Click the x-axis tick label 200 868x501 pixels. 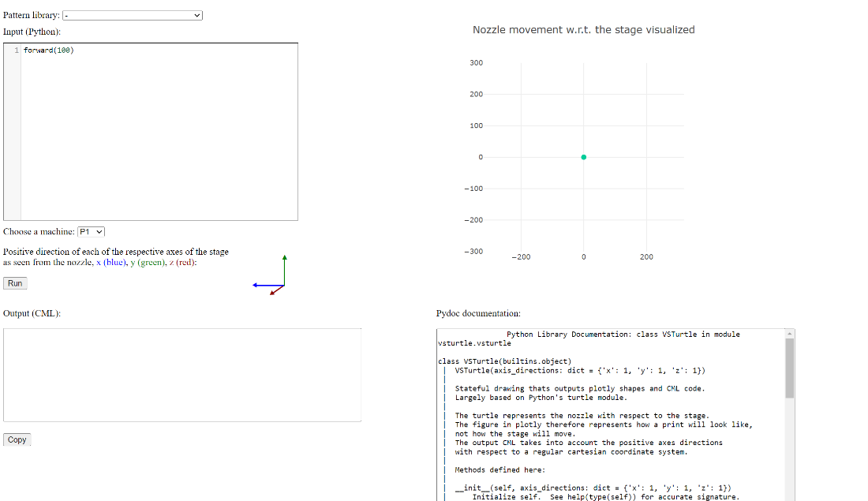tap(646, 257)
